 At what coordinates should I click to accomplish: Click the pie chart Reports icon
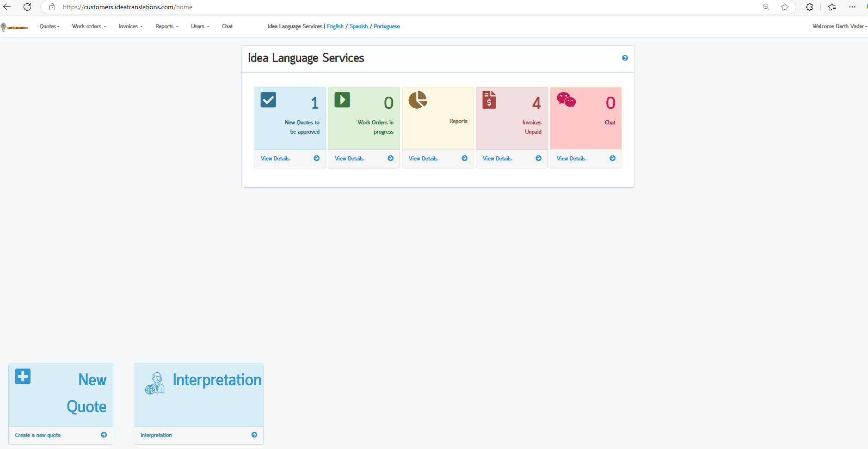click(x=418, y=100)
